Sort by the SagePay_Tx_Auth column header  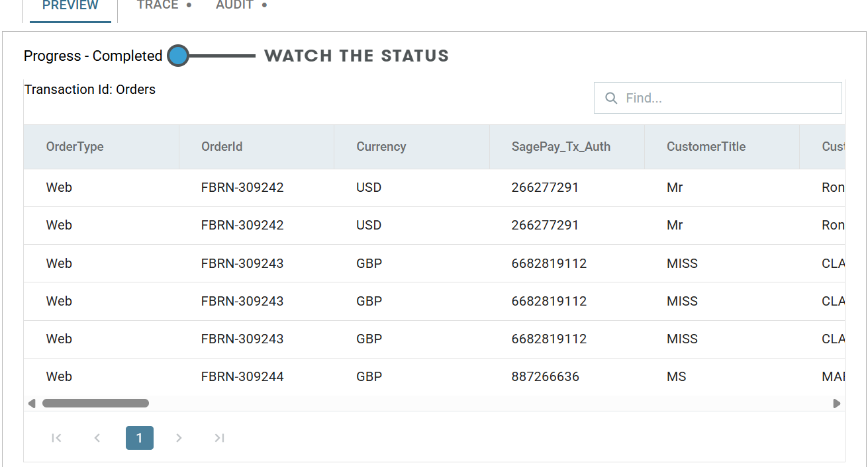click(x=567, y=147)
